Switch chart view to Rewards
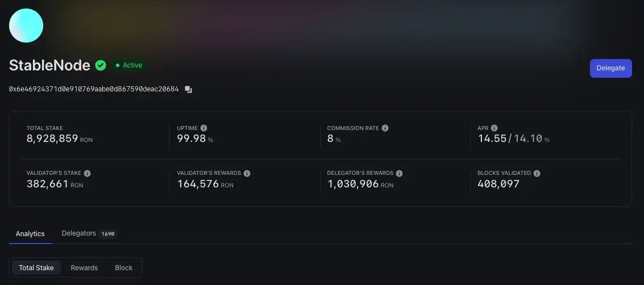Viewport: 644px width, 285px height. click(x=84, y=268)
